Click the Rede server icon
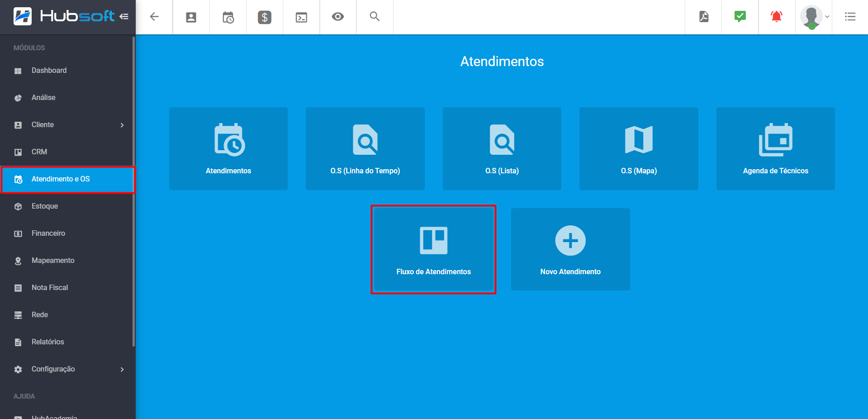868x419 pixels. pyautogui.click(x=18, y=315)
